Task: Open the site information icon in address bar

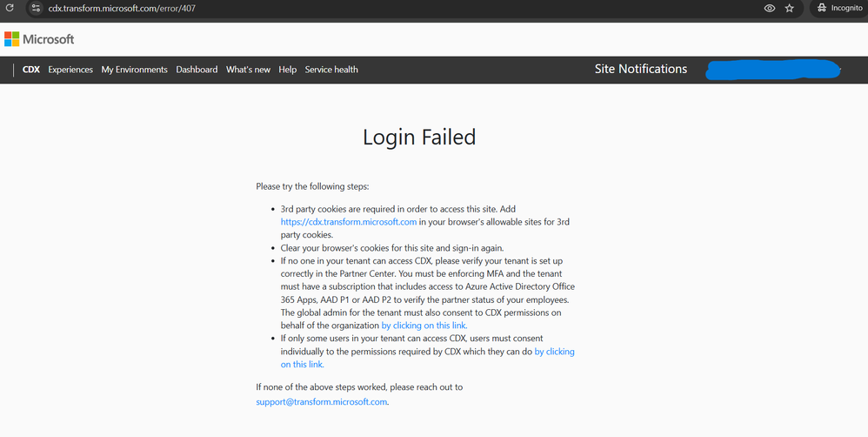Action: tap(36, 8)
